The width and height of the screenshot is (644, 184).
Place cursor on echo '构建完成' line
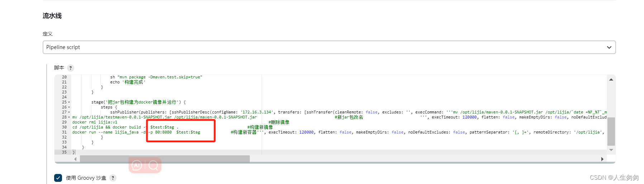click(x=128, y=82)
